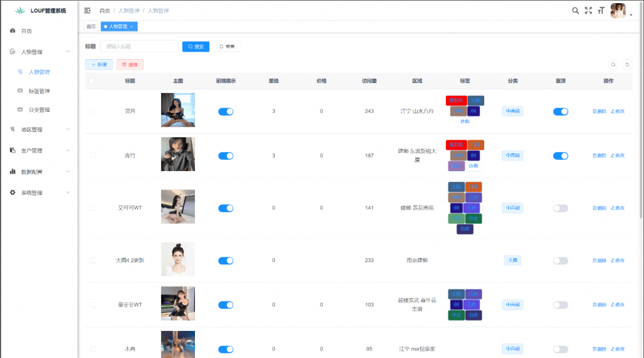The height and width of the screenshot is (358, 644).
Task: Open the header search magnifier icon
Action: pyautogui.click(x=575, y=11)
